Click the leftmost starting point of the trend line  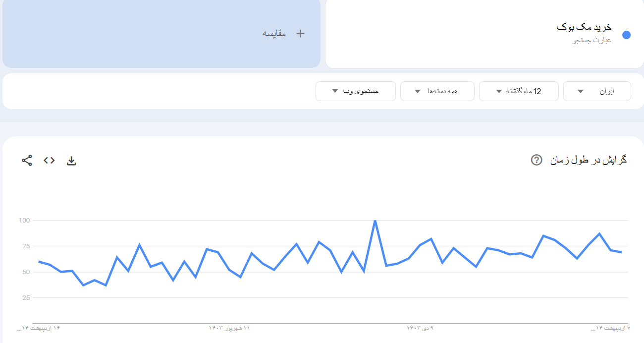[x=39, y=261]
